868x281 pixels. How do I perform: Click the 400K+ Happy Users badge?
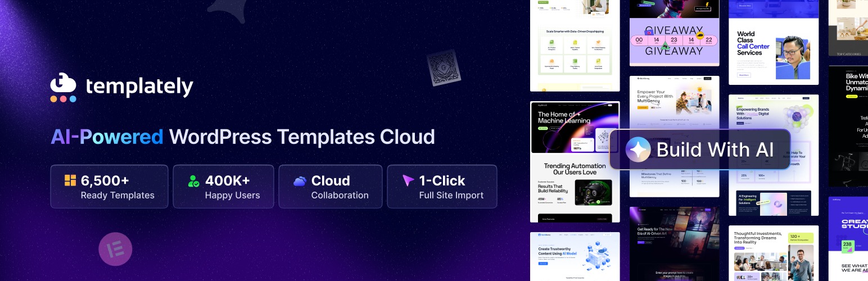[223, 187]
